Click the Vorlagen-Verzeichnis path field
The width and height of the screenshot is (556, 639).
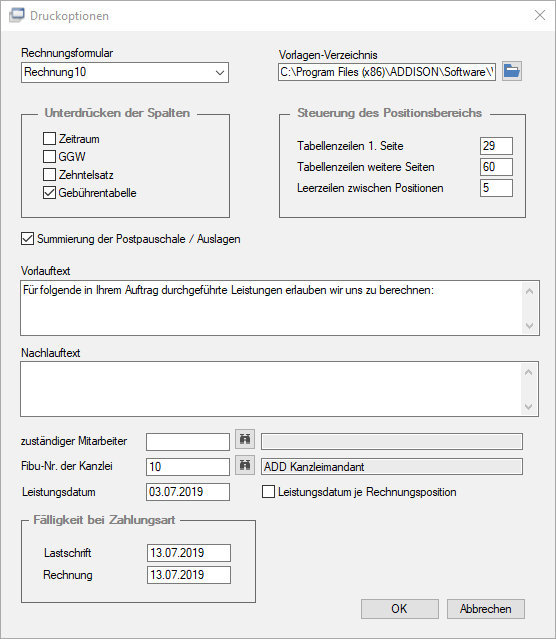(x=387, y=72)
